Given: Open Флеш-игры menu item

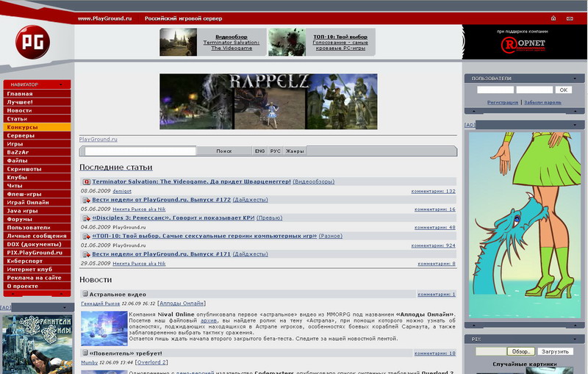Looking at the screenshot, I should click(37, 194).
